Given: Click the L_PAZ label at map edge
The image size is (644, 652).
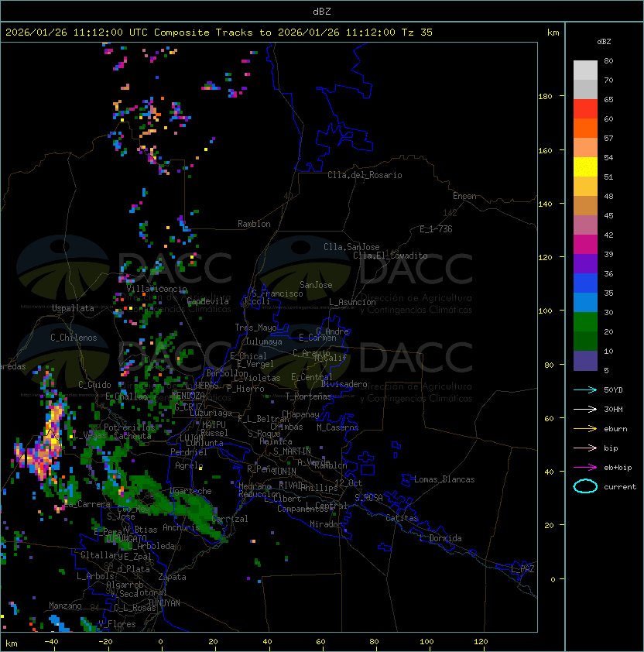Looking at the screenshot, I should point(522,569).
